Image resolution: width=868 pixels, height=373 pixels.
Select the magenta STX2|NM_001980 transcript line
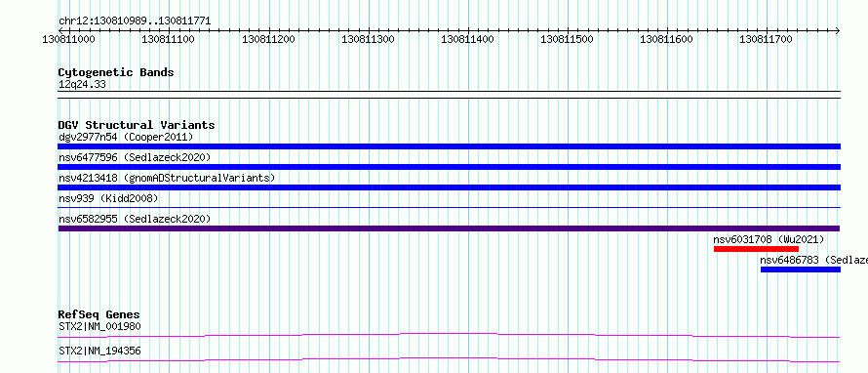point(449,335)
